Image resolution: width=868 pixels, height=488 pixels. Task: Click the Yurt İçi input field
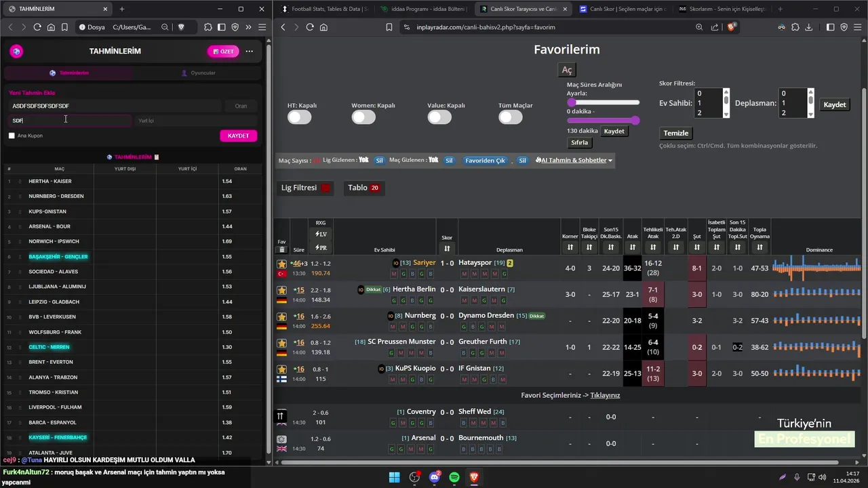point(195,121)
